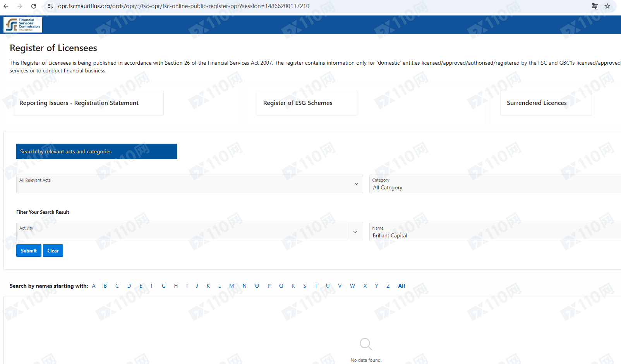Open site information icon in address bar
The width and height of the screenshot is (621, 364).
(x=50, y=6)
